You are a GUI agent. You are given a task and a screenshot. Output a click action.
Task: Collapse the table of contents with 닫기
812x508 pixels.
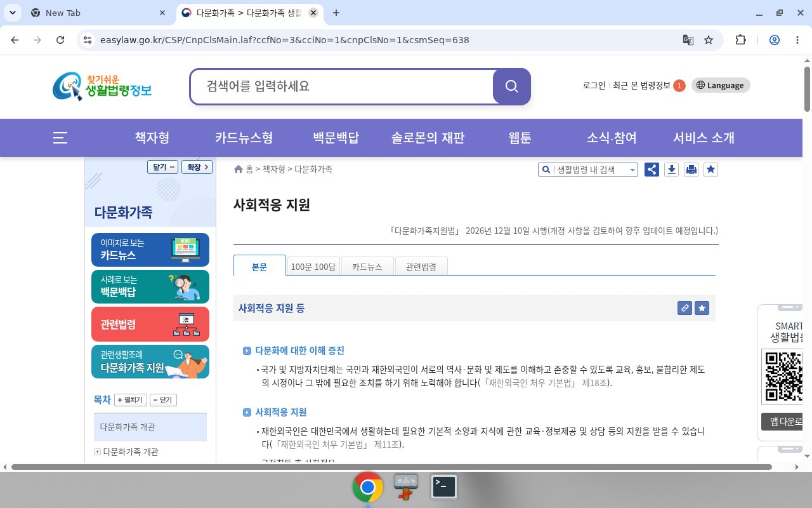click(x=163, y=400)
